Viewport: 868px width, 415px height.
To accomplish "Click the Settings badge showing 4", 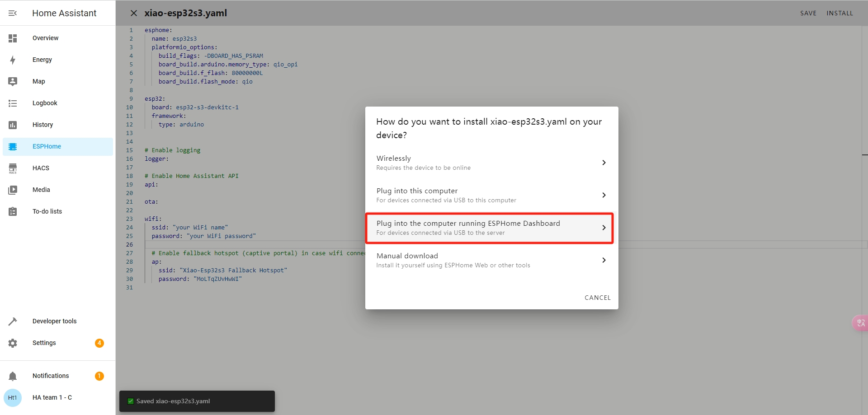I will [x=99, y=343].
